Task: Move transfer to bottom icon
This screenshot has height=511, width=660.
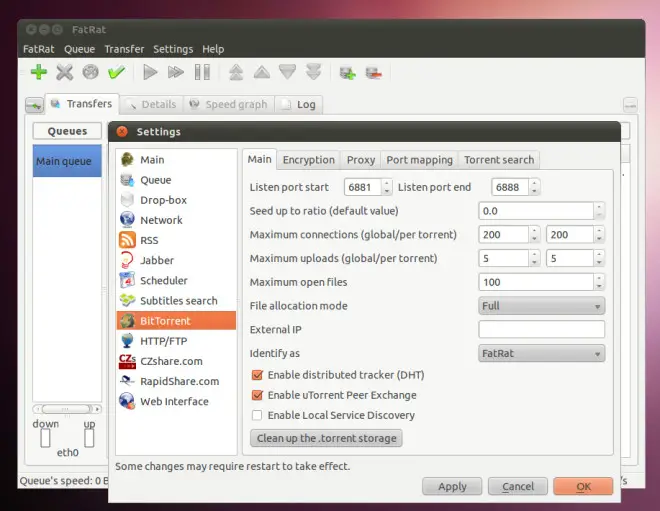Action: 314,72
